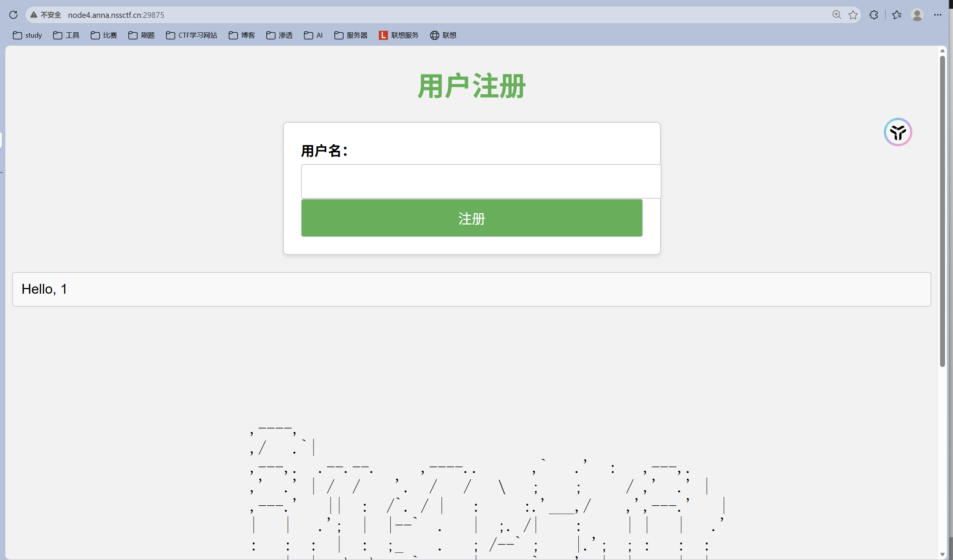
Task: Open the zoom magnifier in address bar
Action: (836, 15)
